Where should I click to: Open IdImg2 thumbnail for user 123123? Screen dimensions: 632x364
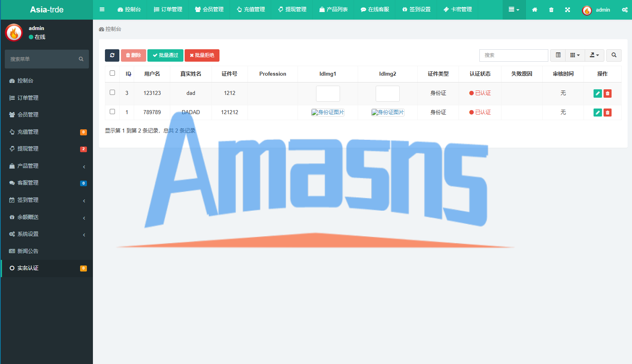pyautogui.click(x=387, y=94)
